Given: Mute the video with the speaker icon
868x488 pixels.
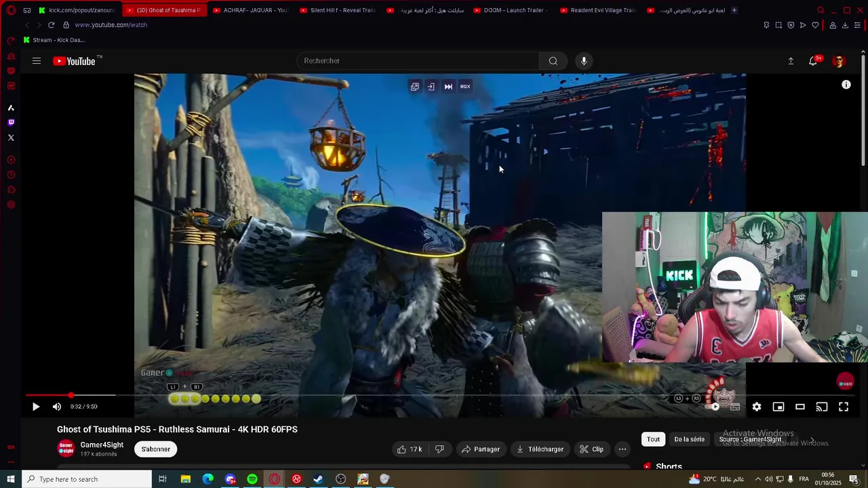Looking at the screenshot, I should click(57, 407).
